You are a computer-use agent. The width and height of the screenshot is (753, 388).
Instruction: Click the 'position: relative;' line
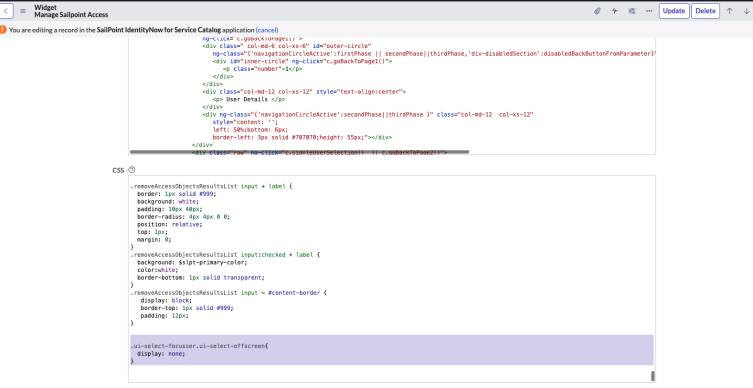click(170, 224)
